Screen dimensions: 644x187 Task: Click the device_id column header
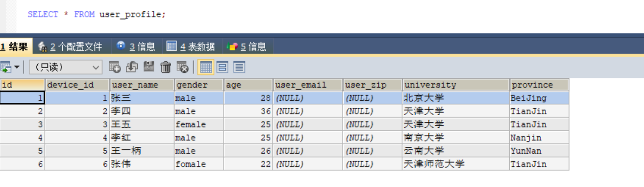coord(77,85)
